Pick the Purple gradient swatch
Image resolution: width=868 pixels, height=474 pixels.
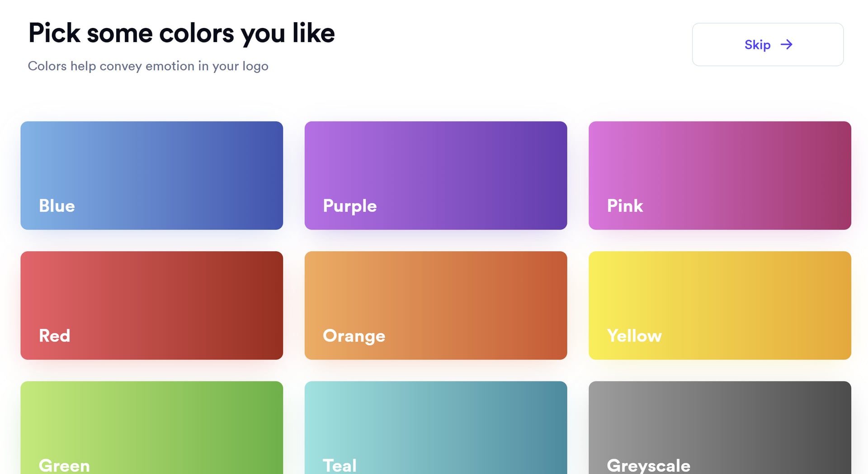tap(435, 167)
